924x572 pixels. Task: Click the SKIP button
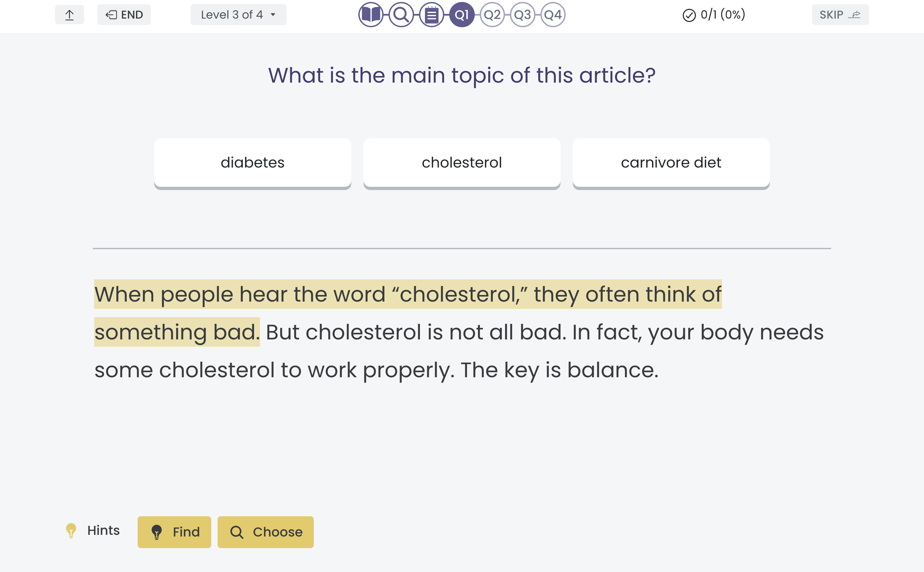tap(840, 15)
